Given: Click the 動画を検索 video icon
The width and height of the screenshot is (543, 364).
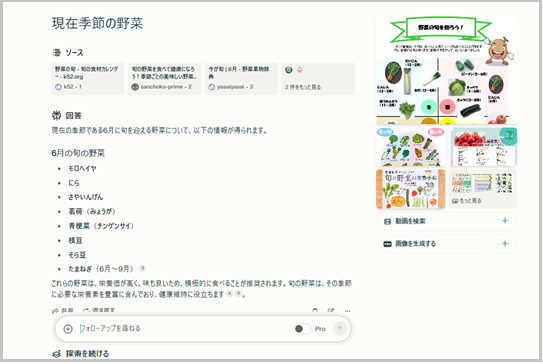Looking at the screenshot, I should tap(388, 221).
